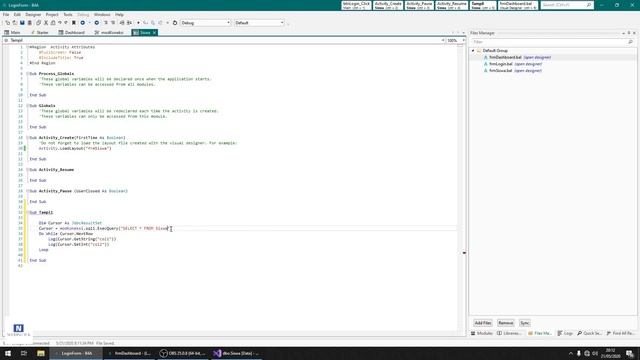This screenshot has height=360, width=640.
Task: Open the Windows menu
Action: (x=102, y=15)
